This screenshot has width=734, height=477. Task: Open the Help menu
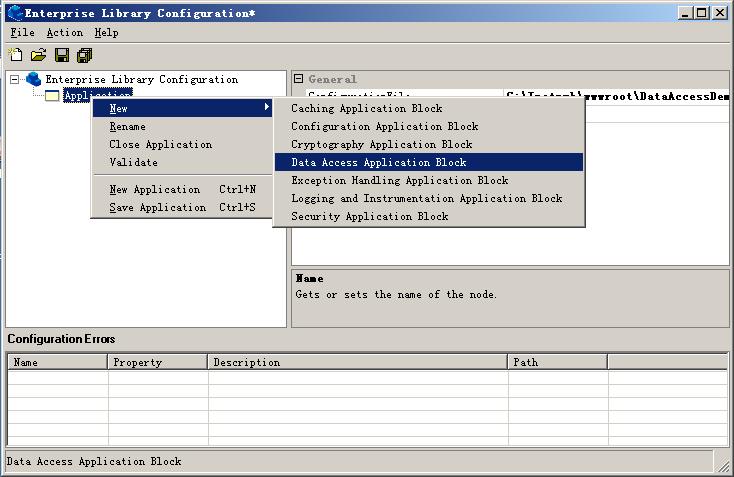point(106,33)
